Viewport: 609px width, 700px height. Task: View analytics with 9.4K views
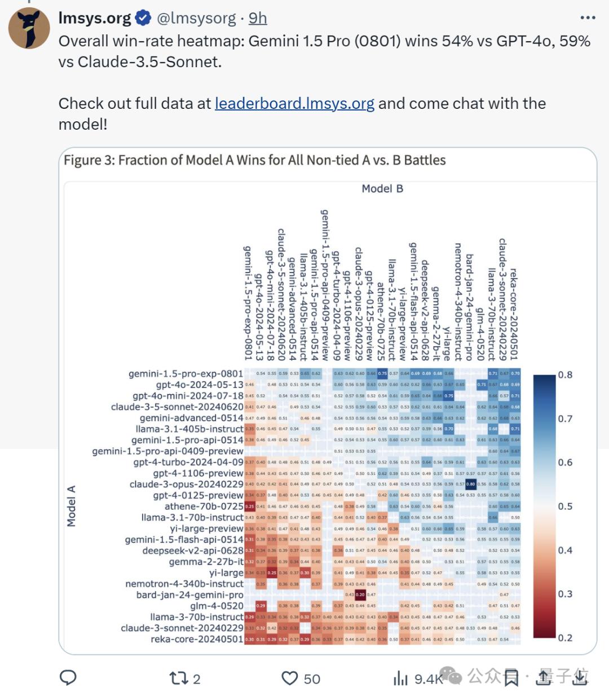click(x=418, y=679)
